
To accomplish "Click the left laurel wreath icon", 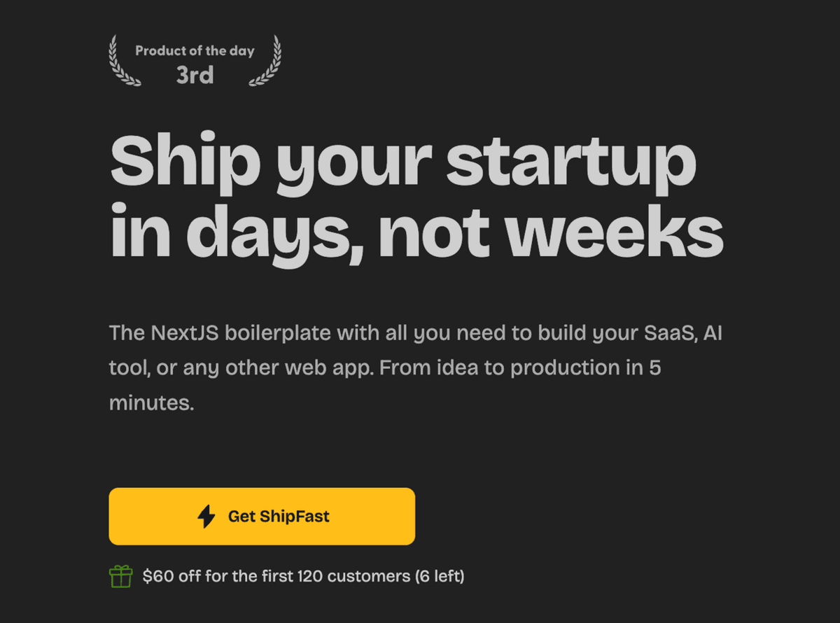I will (124, 62).
